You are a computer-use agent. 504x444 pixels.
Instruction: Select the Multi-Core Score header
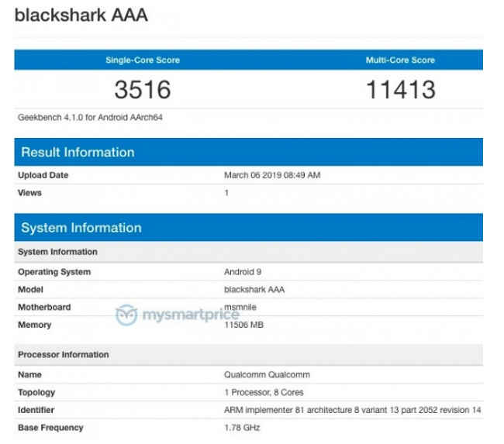400,60
